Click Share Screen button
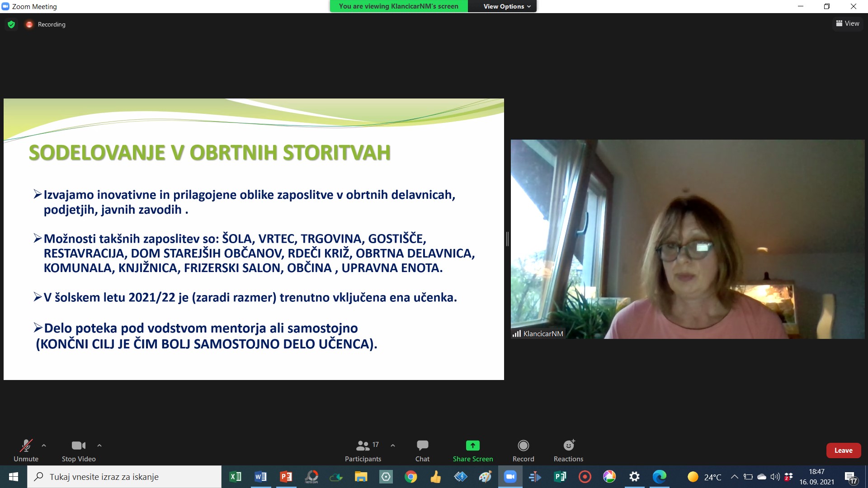This screenshot has width=868, height=488. point(473,450)
